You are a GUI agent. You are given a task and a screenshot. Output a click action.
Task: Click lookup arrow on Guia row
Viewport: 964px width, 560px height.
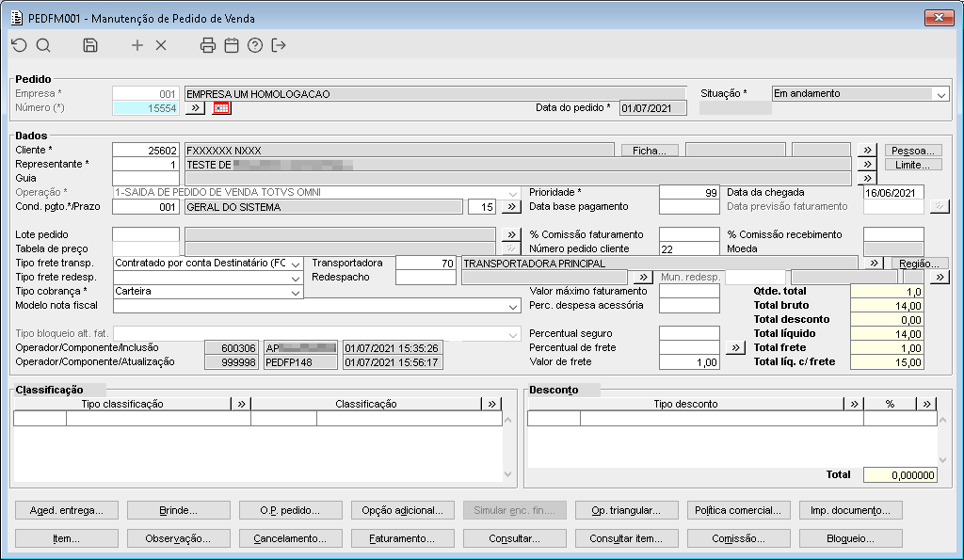point(866,178)
